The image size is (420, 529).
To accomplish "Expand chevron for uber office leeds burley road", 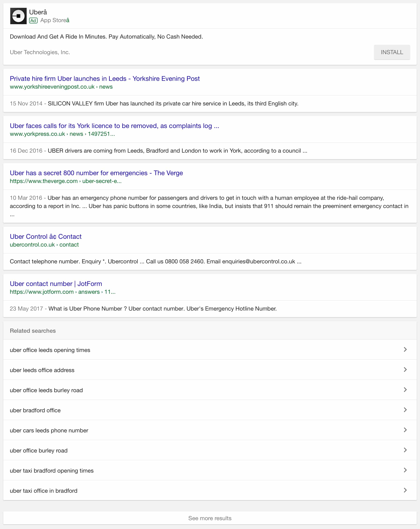I will point(405,390).
